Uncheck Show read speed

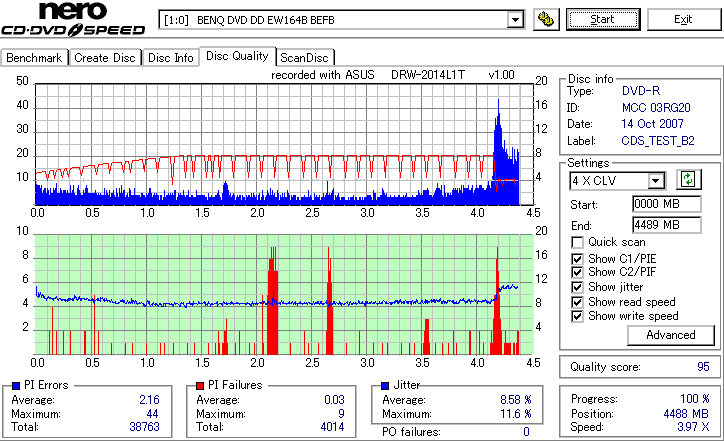click(x=577, y=302)
